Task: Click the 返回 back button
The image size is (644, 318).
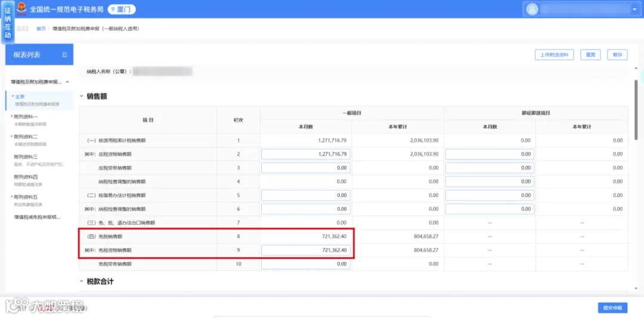Action: pos(22,29)
